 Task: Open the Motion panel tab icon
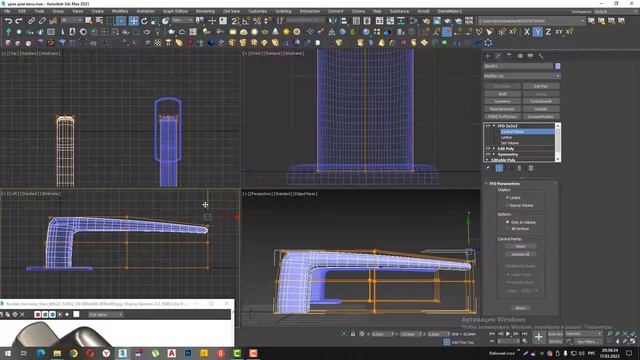tap(520, 56)
